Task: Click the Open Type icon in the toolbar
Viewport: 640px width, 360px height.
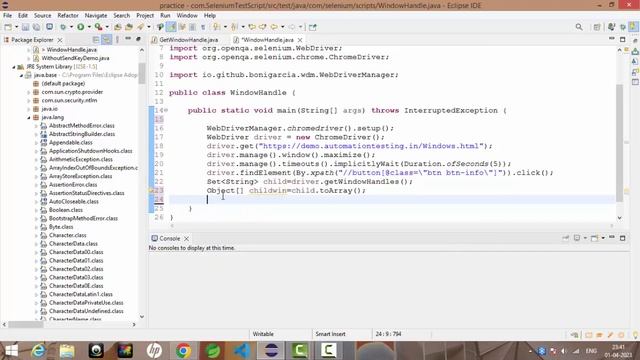Action: 118,27
